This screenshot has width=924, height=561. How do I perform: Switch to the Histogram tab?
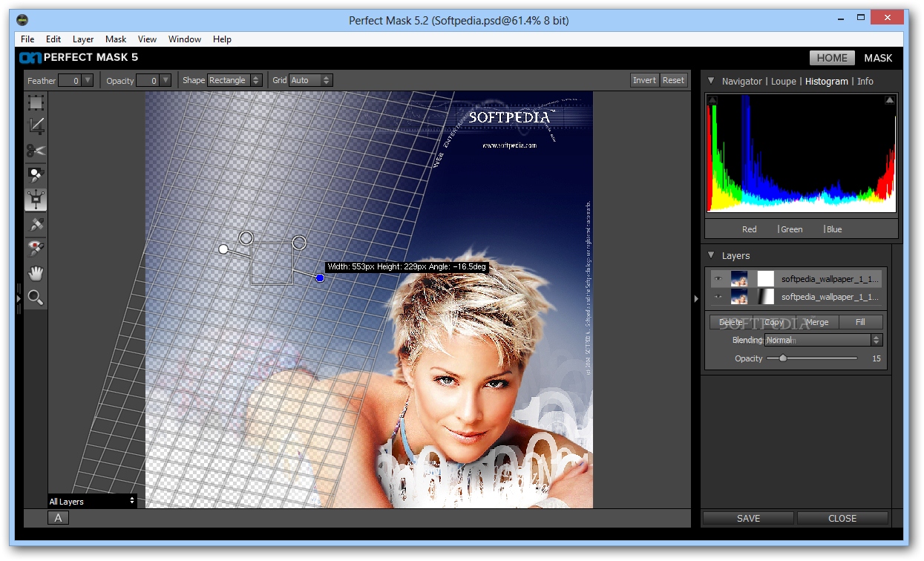pos(827,81)
